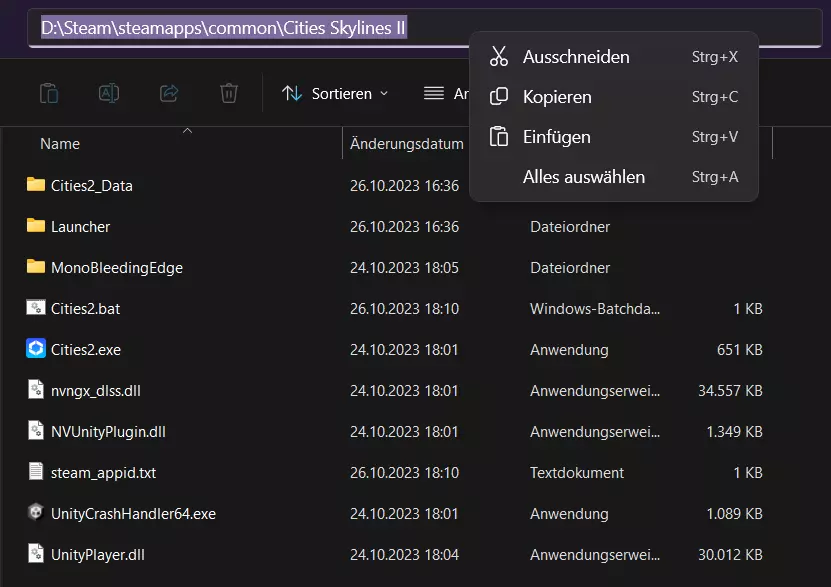
Task: Select the MonoBleedingEdge folder
Action: tap(116, 268)
